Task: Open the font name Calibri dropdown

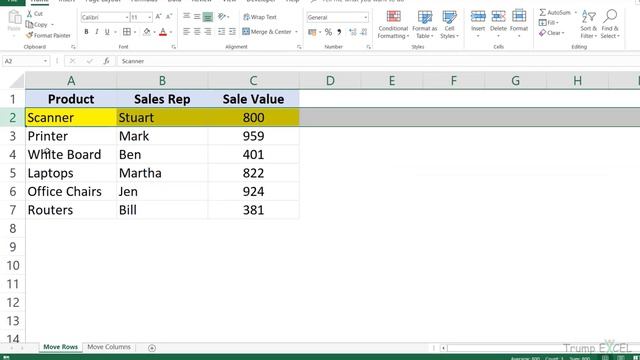Action: click(x=127, y=18)
